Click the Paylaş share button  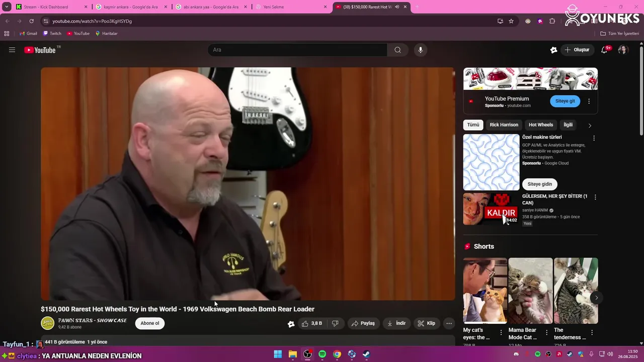(363, 323)
